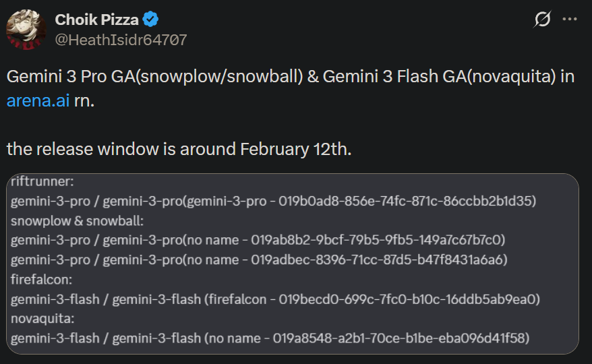The height and width of the screenshot is (364, 592).
Task: Click the line with ID starting 019adbec
Action: pos(260,260)
